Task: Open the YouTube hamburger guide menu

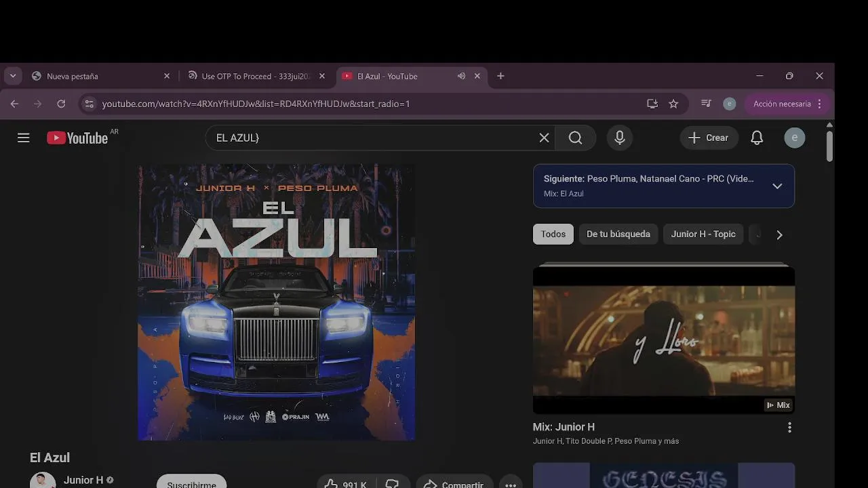Action: coord(24,138)
